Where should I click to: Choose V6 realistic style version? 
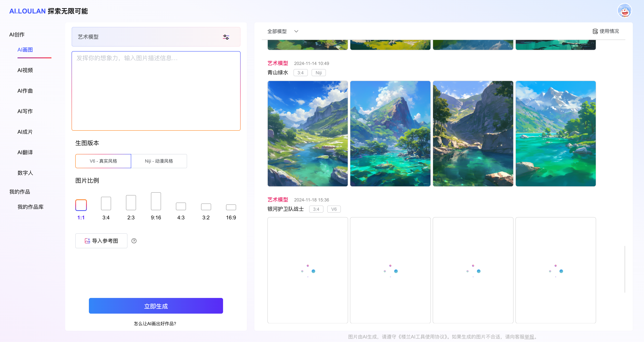point(103,161)
